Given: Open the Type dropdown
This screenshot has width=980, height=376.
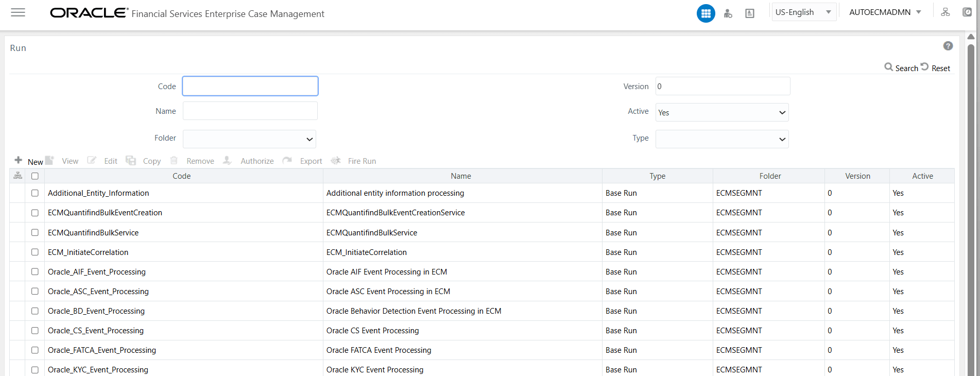Looking at the screenshot, I should pos(722,139).
